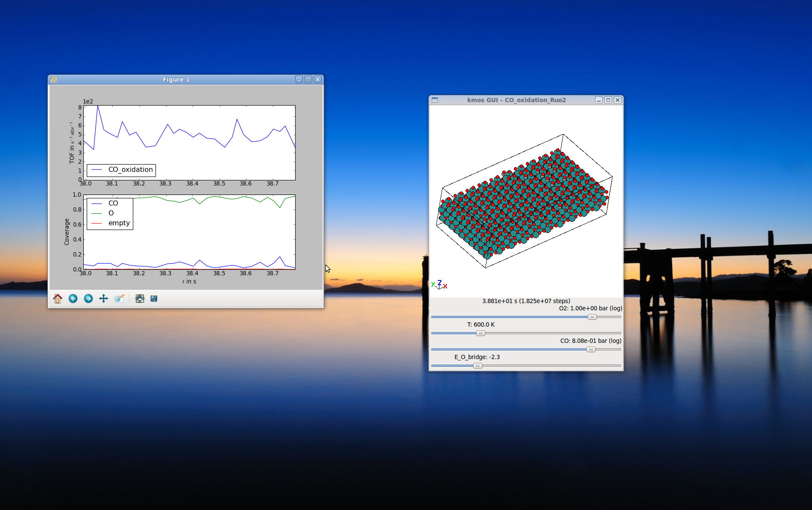Click the T: 600.0 K label
Image resolution: width=812 pixels, height=510 pixels.
click(x=481, y=324)
